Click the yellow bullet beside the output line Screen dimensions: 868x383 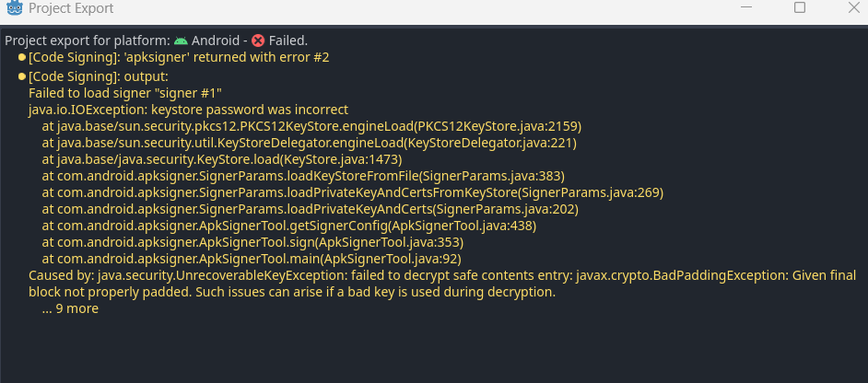click(x=22, y=76)
